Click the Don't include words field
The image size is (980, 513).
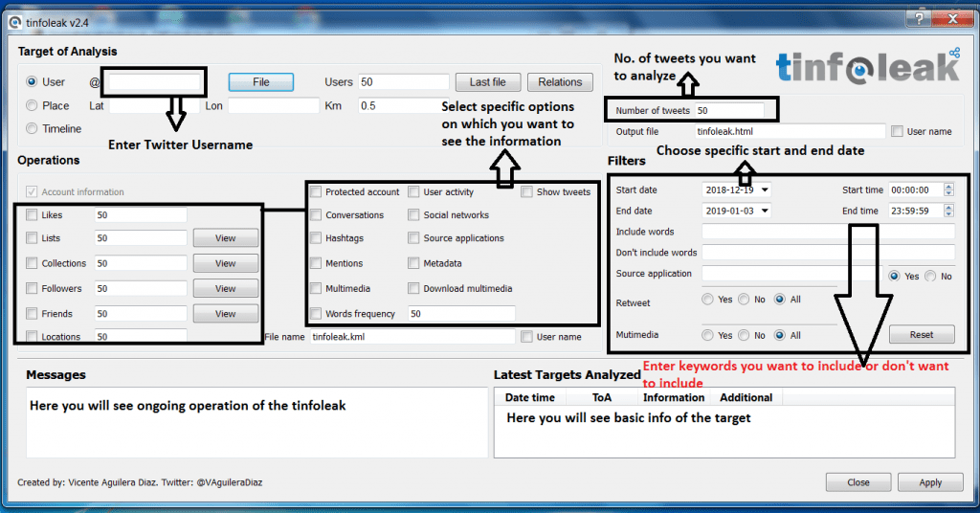pyautogui.click(x=828, y=253)
